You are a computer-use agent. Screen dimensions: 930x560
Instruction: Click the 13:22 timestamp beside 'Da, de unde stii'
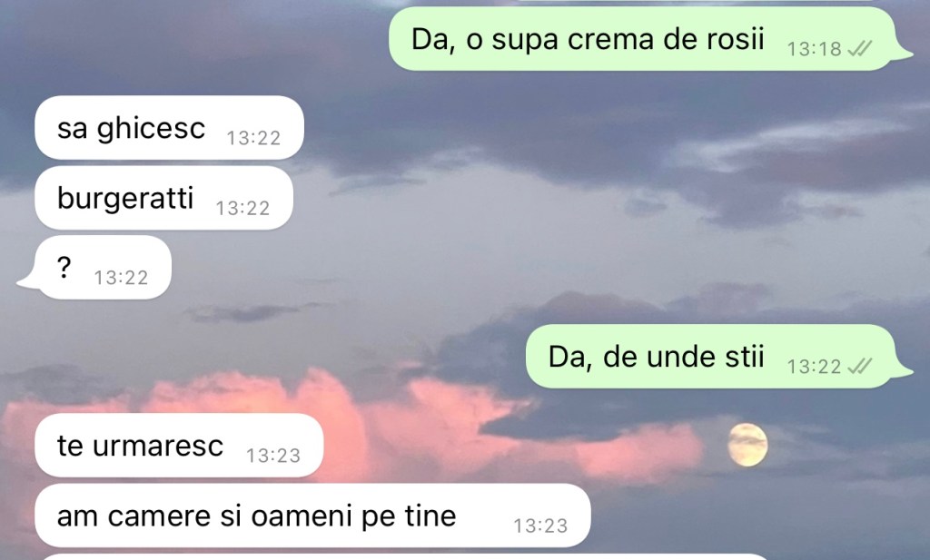815,368
